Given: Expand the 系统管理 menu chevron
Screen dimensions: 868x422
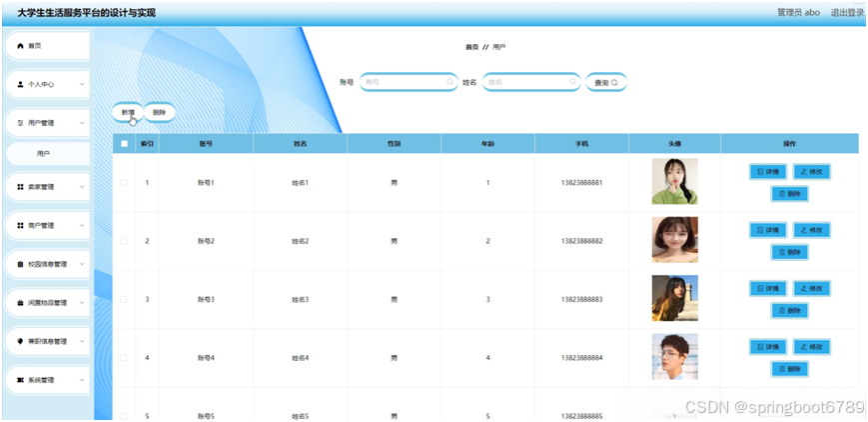Looking at the screenshot, I should (x=82, y=380).
